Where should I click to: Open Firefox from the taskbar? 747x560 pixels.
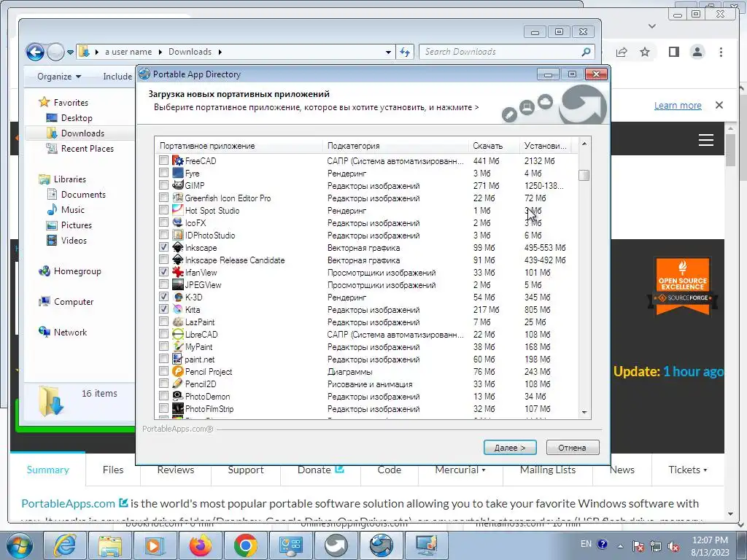(x=200, y=545)
